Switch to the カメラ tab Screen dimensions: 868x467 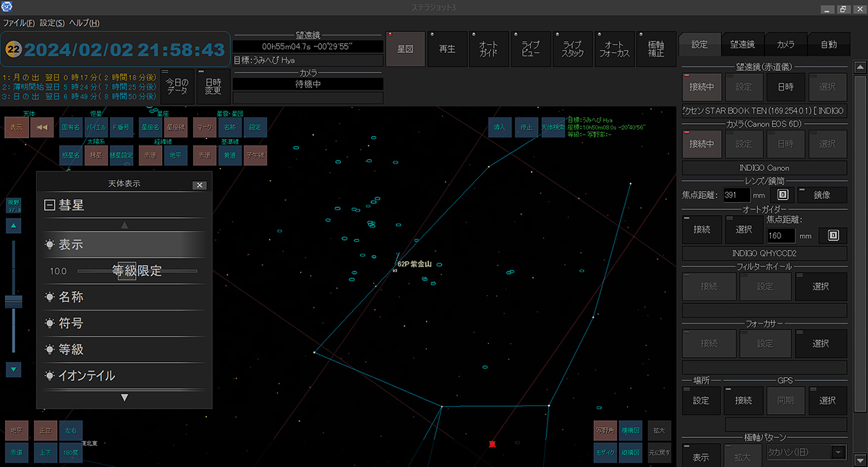tap(786, 44)
